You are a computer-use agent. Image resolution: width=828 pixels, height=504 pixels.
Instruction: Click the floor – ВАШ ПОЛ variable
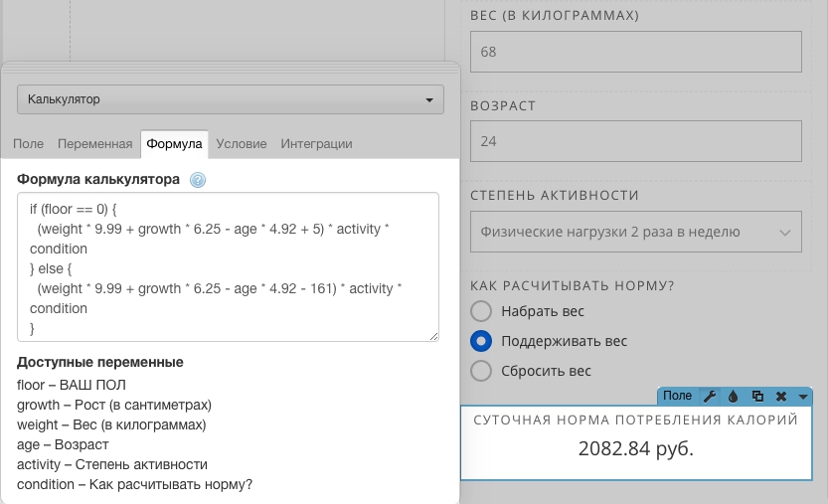72,385
